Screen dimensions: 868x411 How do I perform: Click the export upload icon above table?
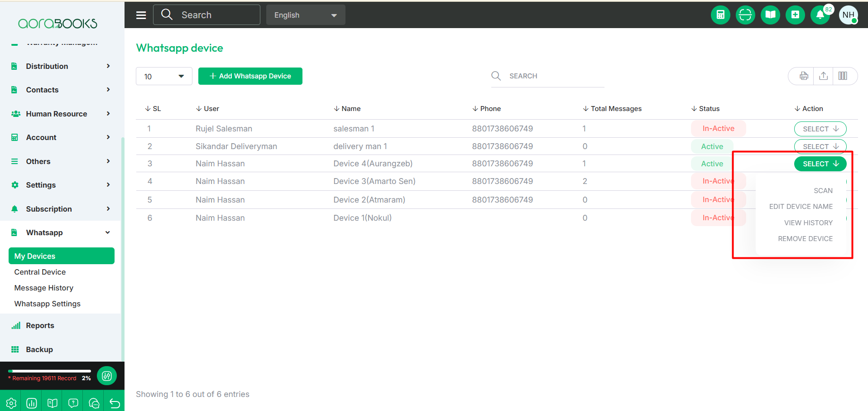click(824, 76)
